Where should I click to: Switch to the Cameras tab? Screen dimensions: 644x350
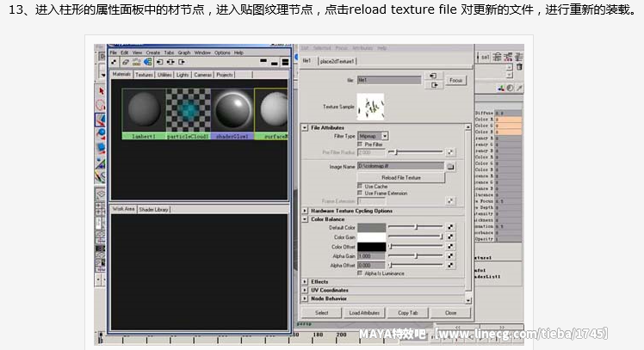point(203,75)
